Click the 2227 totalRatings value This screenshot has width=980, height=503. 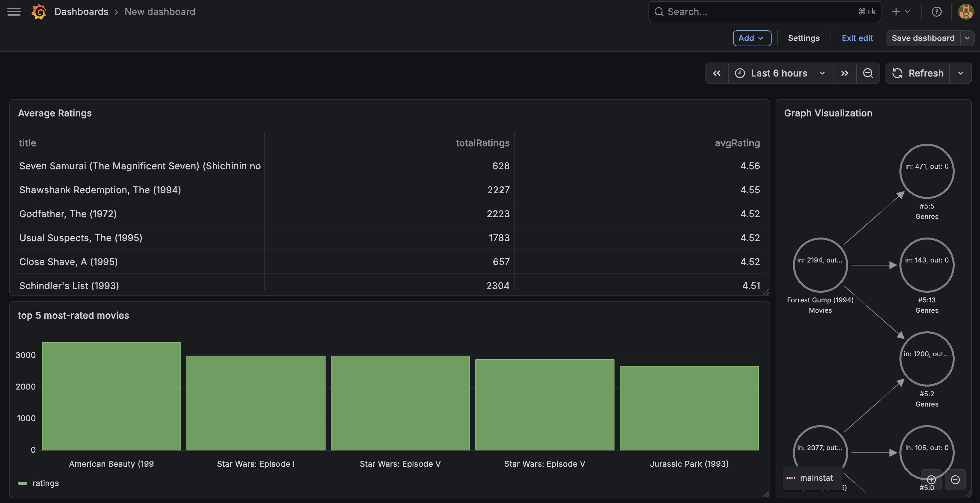coord(498,190)
